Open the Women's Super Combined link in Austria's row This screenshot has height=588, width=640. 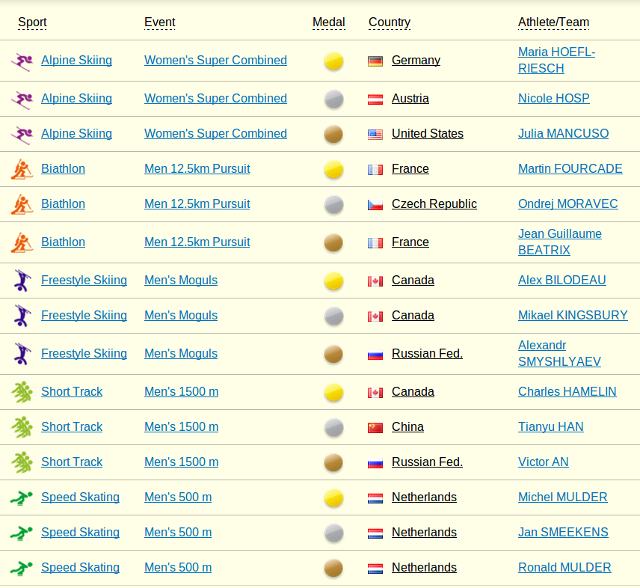[215, 98]
